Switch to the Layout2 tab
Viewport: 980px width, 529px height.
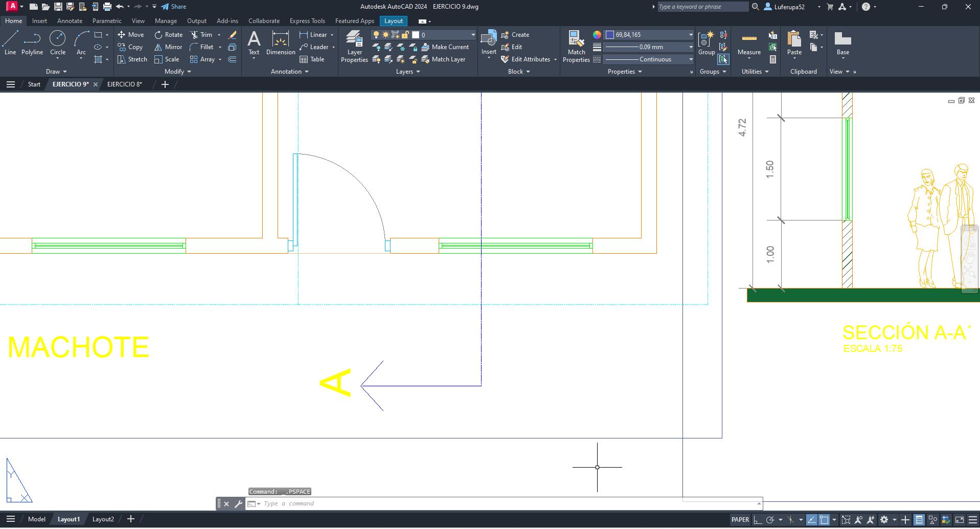tap(103, 519)
